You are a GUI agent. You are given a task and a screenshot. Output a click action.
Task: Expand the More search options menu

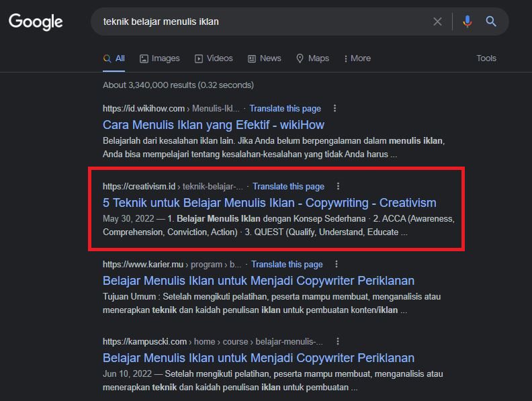coord(357,58)
